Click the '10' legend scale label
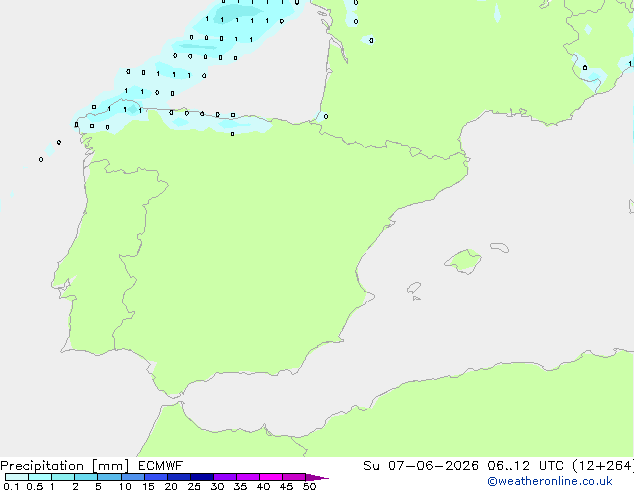634x490 pixels. coord(125,486)
